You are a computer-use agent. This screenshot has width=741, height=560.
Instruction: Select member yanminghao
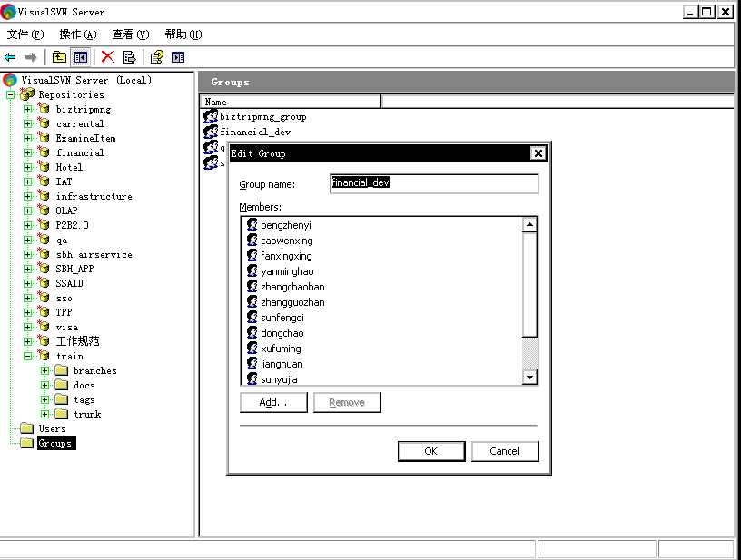click(287, 271)
